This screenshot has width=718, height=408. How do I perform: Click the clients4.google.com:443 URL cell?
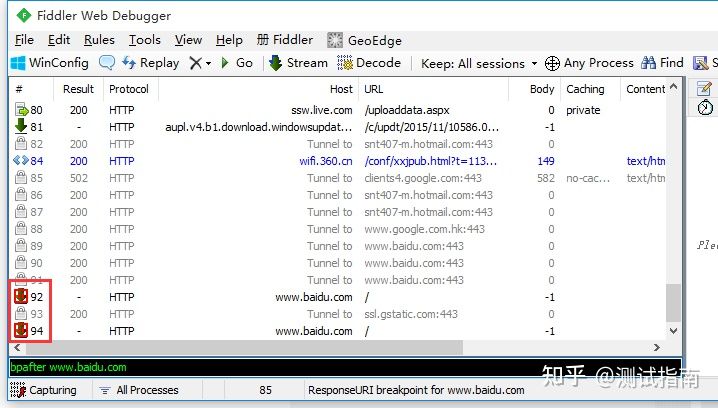423,178
